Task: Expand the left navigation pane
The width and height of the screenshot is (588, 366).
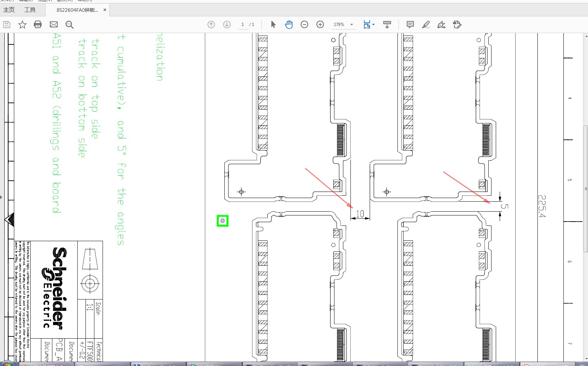Action: click(1, 197)
